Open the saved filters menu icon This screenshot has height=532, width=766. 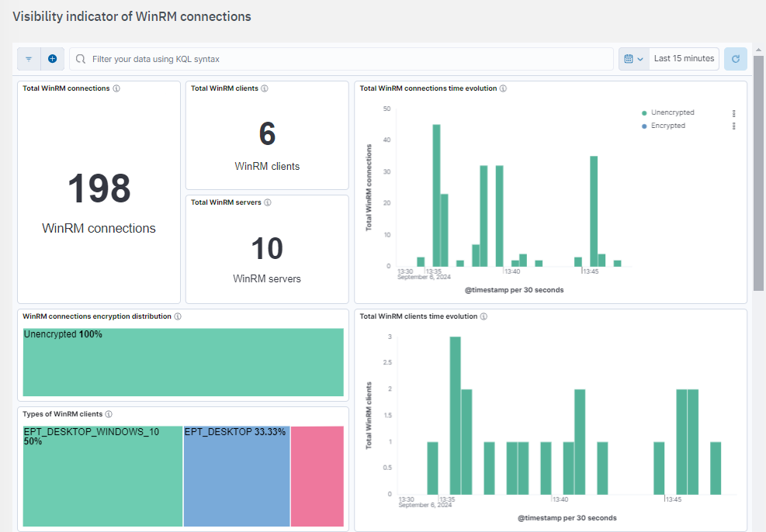pyautogui.click(x=29, y=59)
